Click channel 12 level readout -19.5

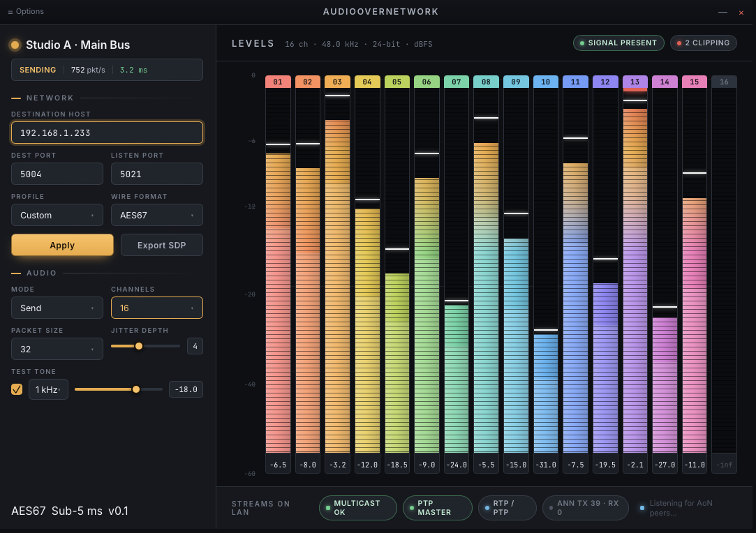[605, 465]
